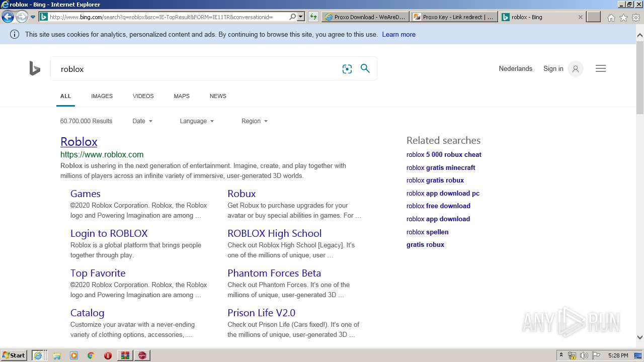
Task: Click the page scrollbar up arrow
Action: coord(640,35)
